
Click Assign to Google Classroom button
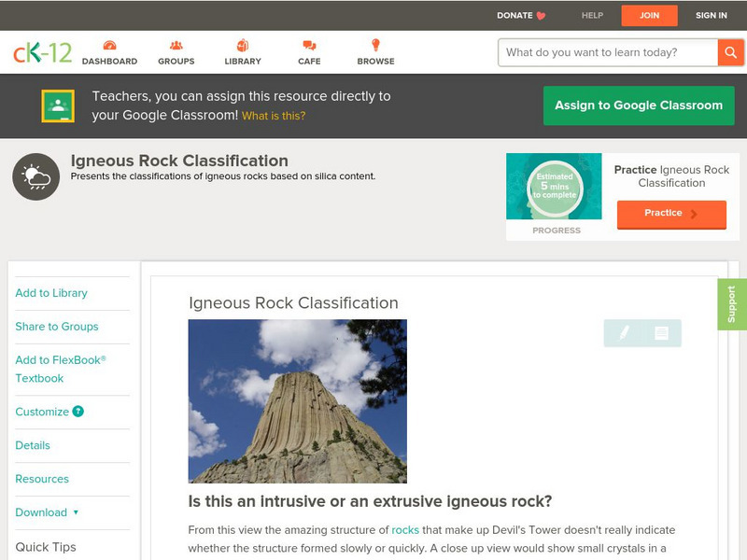[639, 105]
